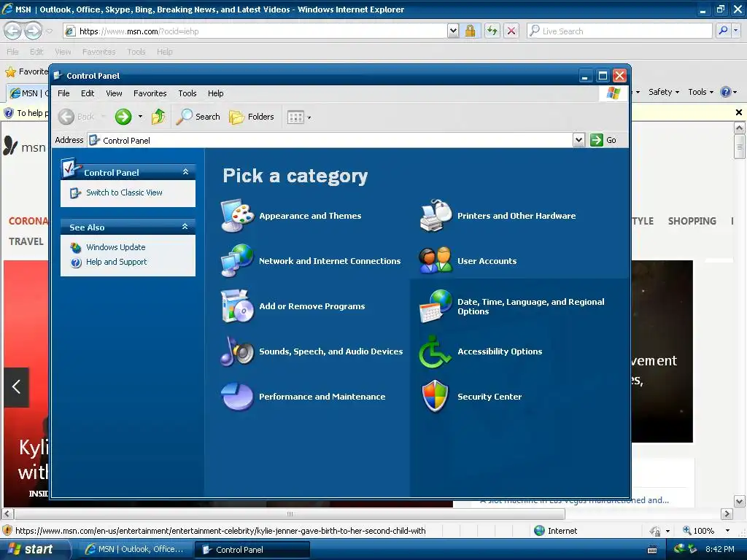Click the Help and Support link
747x560 pixels.
click(x=116, y=262)
